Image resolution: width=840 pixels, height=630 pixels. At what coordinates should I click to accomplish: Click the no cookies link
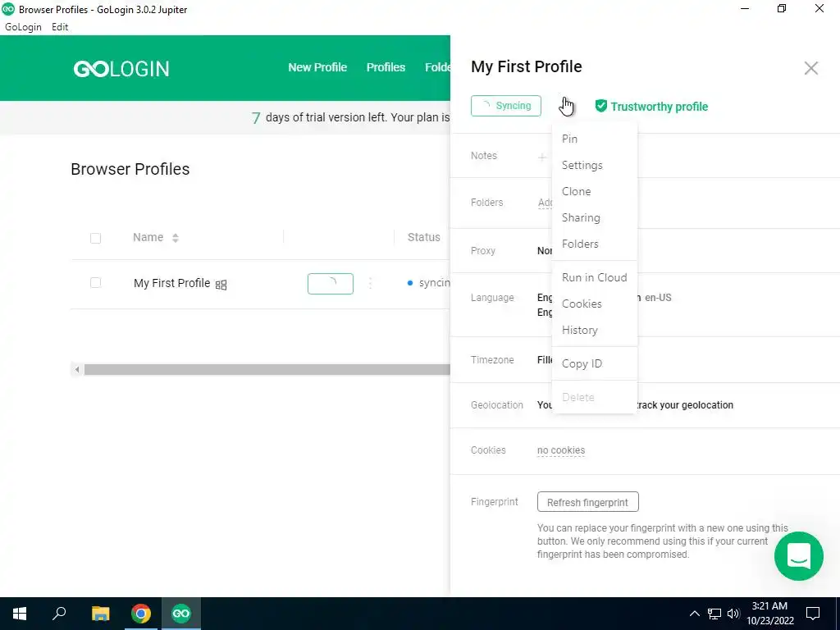click(561, 450)
